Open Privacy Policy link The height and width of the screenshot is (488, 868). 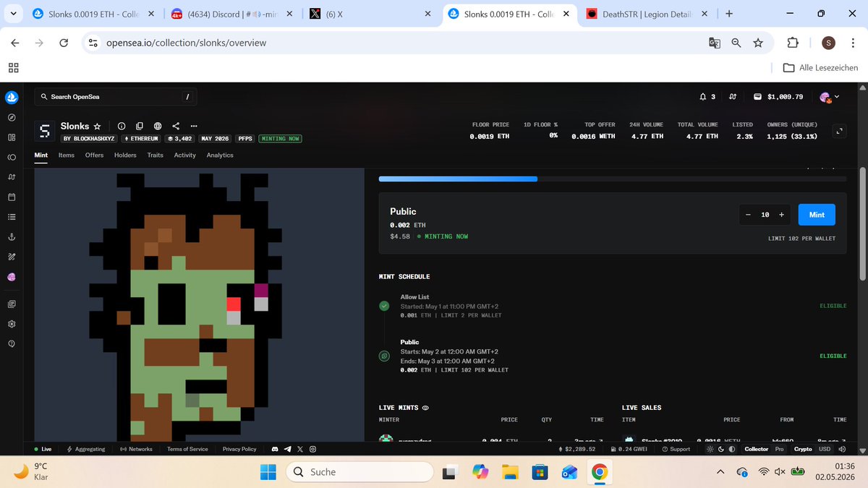(239, 449)
